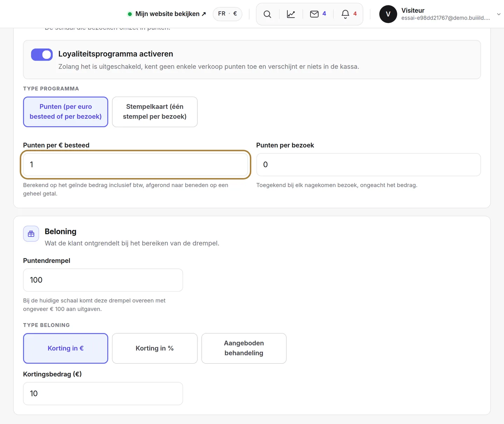Select Stempelkaart program type
This screenshot has width=504, height=424.
click(x=155, y=112)
